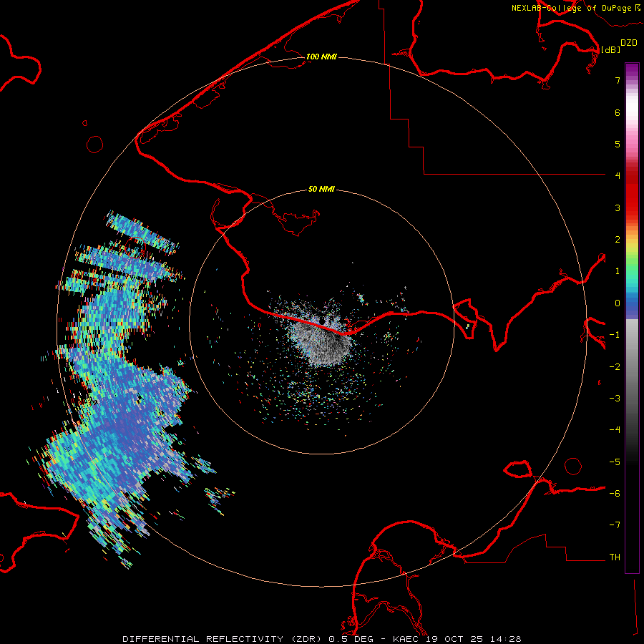The width and height of the screenshot is (644, 644).
Task: Click the ZDR product title at the bottom
Action: tap(321, 639)
